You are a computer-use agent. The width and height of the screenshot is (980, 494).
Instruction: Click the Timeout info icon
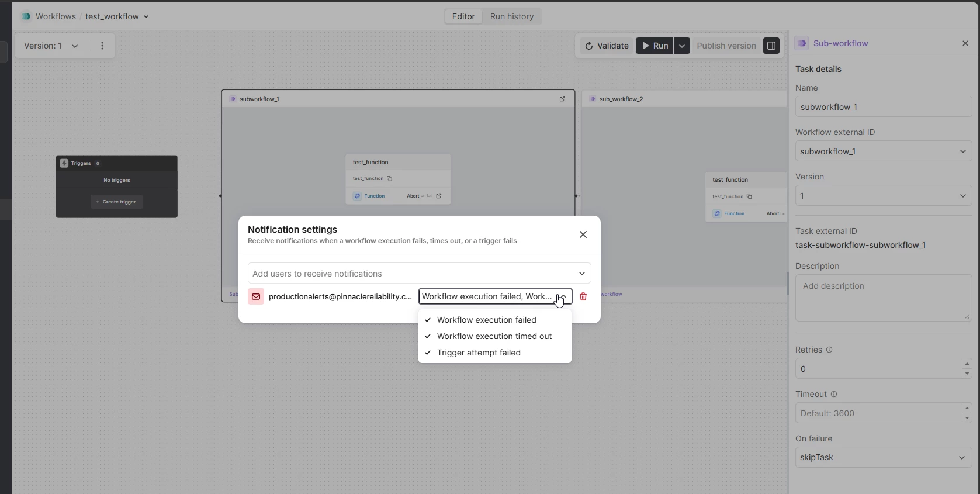834,394
